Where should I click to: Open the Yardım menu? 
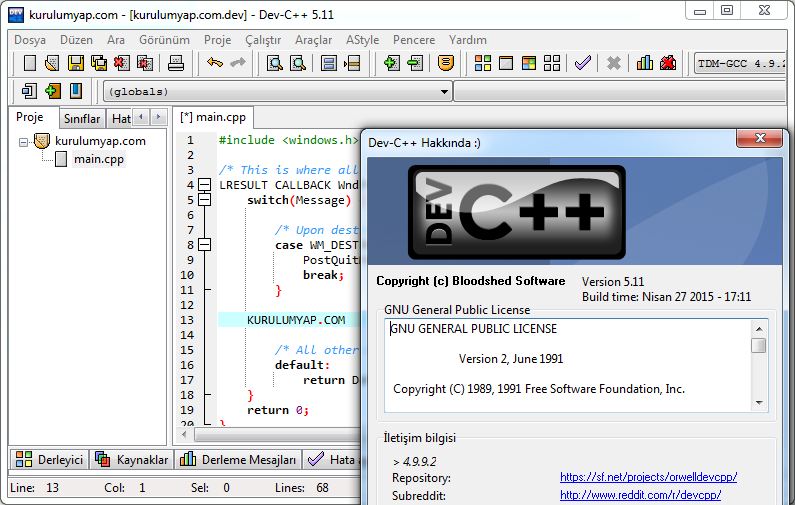point(467,40)
